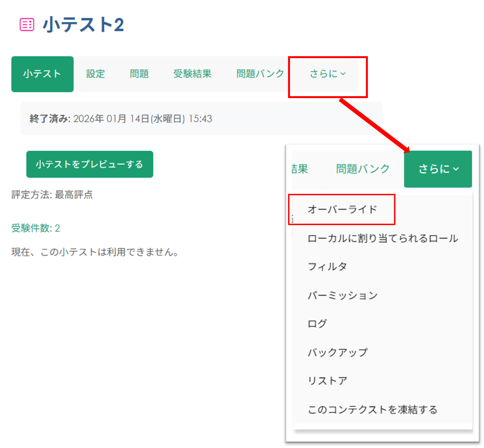Select リストア menu item
Image resolution: width=484 pixels, height=448 pixels.
coord(327,381)
